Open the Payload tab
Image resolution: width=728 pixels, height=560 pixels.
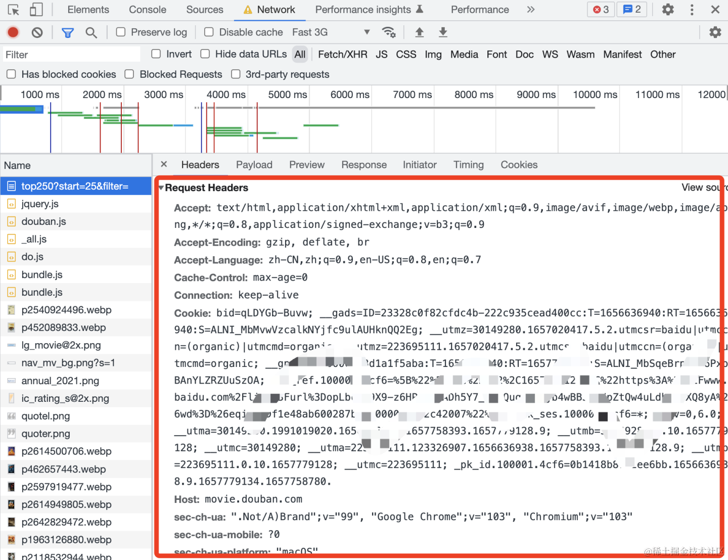coord(254,165)
